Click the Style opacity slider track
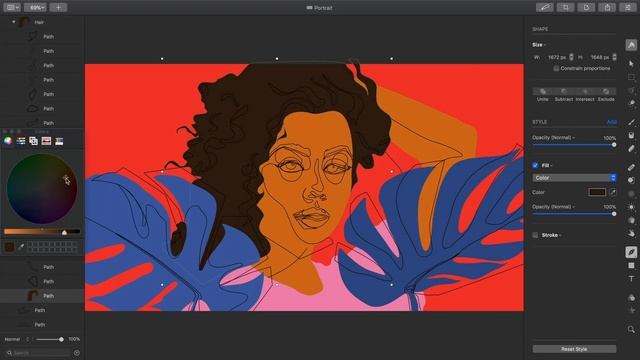The image size is (640, 360). pyautogui.click(x=574, y=144)
